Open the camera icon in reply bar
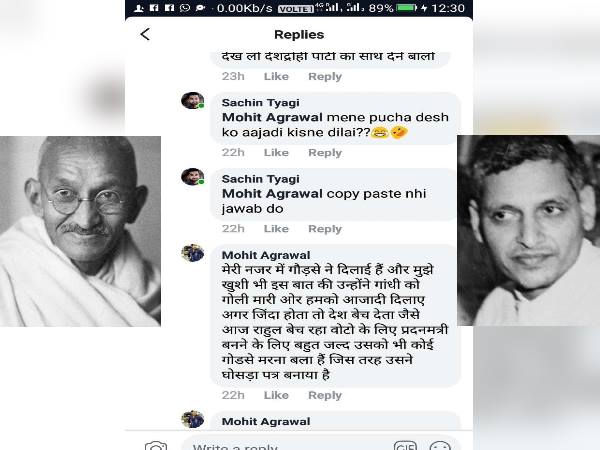This screenshot has width=600, height=450. 155,445
